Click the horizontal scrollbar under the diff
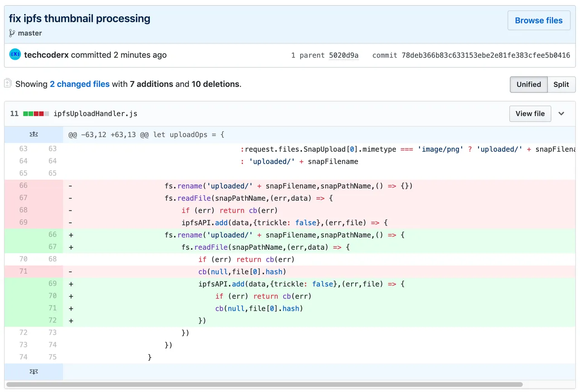Image resolution: width=580 pixels, height=392 pixels. tap(264, 384)
